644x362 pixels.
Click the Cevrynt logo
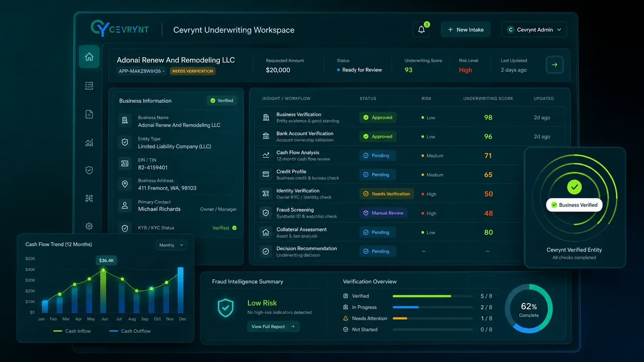120,28
